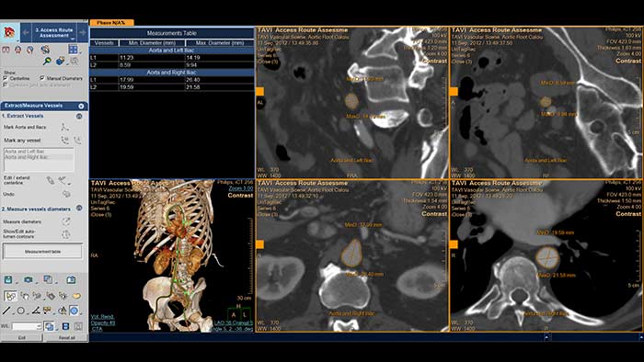Collapse the Extract/Measure Vessels panel
This screenshot has height=362, width=644.
[81, 106]
